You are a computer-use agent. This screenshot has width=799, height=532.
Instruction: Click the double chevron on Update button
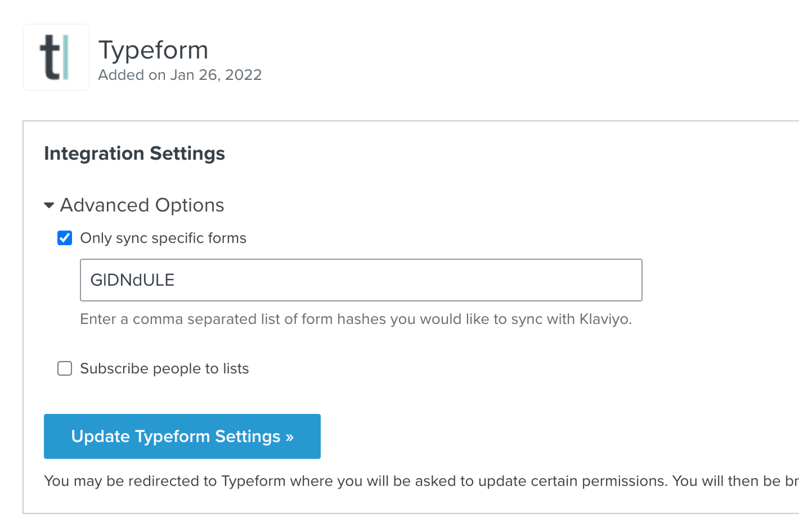coord(289,437)
